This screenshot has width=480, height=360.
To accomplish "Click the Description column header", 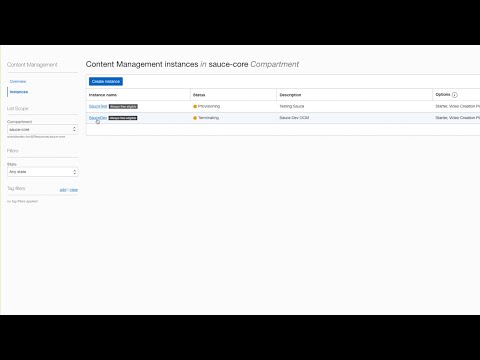I will coord(290,95).
